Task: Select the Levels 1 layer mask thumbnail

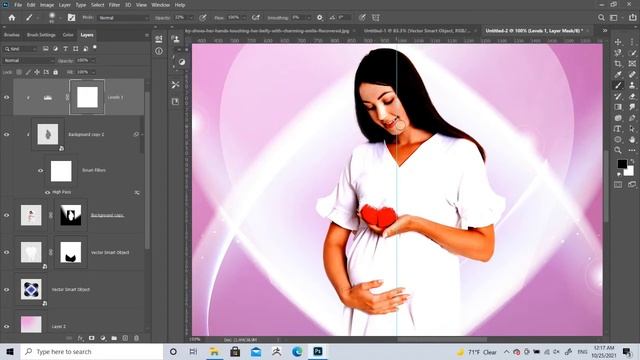Action: click(87, 98)
